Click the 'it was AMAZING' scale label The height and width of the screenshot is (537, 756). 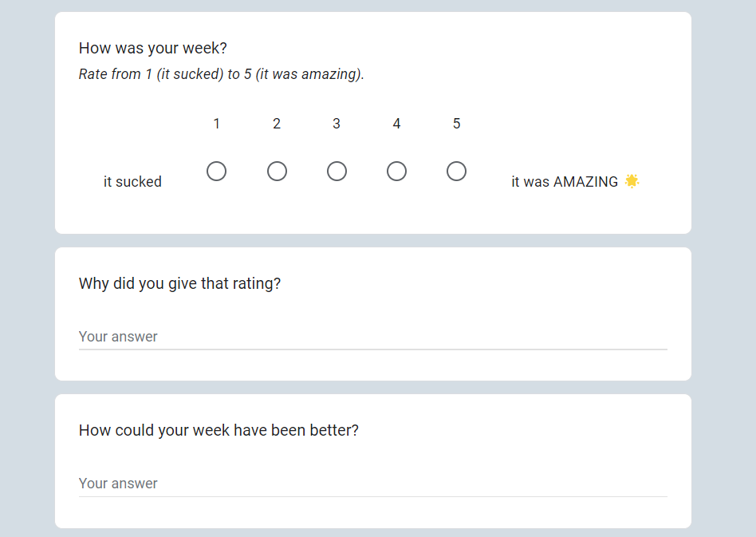point(565,182)
